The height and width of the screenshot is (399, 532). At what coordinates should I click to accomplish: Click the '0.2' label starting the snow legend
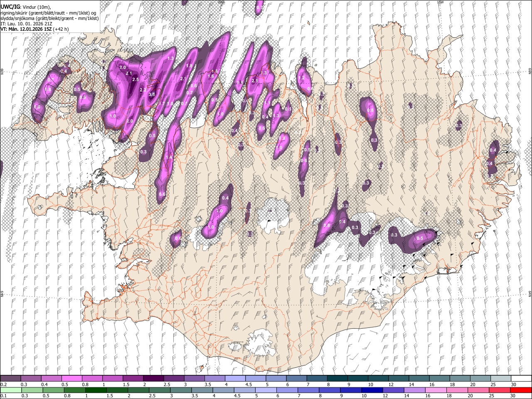pyautogui.click(x=3, y=384)
